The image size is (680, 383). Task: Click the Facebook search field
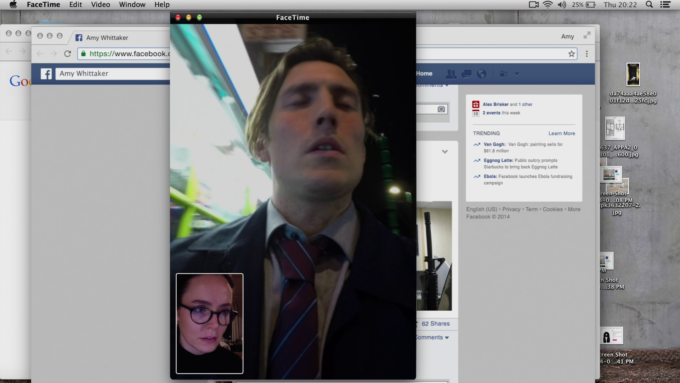[x=113, y=74]
